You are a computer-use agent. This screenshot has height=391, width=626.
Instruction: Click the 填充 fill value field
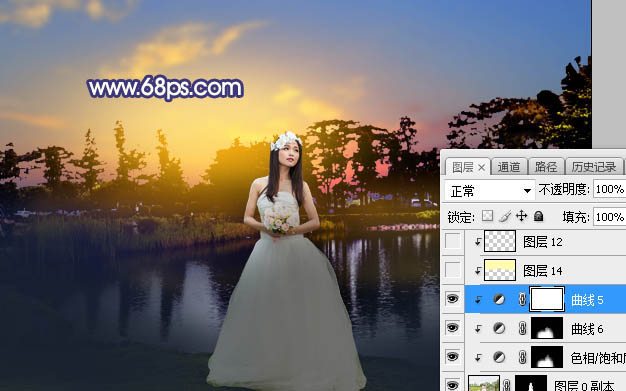pos(609,217)
